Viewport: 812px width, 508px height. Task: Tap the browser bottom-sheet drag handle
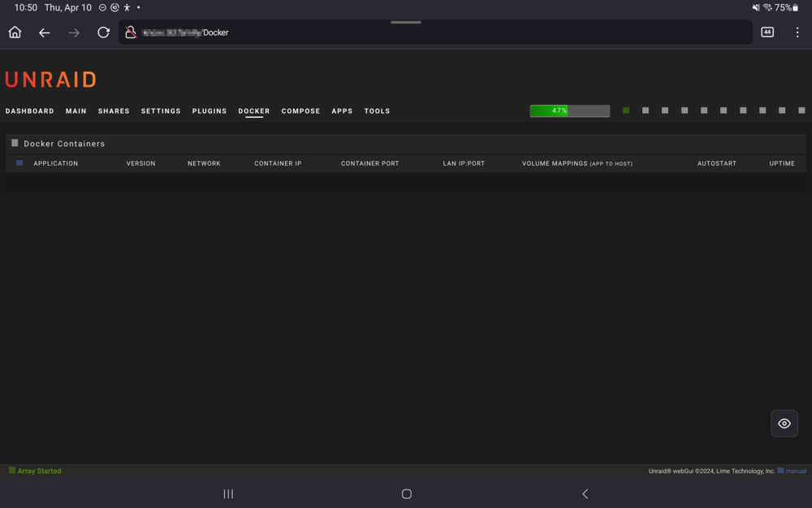click(x=406, y=22)
